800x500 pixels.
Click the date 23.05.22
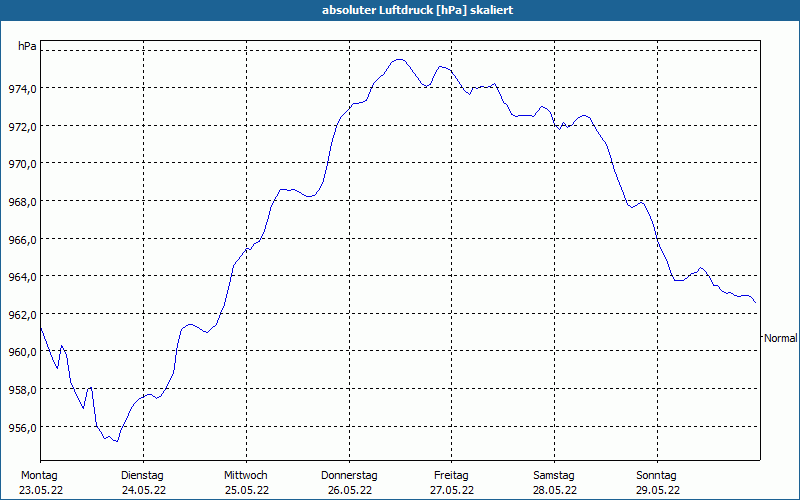[41, 490]
